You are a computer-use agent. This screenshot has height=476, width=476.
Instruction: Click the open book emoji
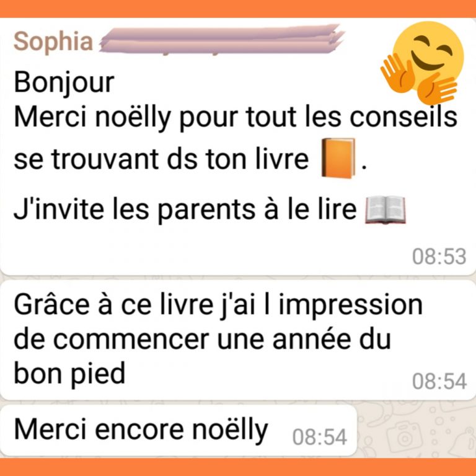[386, 210]
